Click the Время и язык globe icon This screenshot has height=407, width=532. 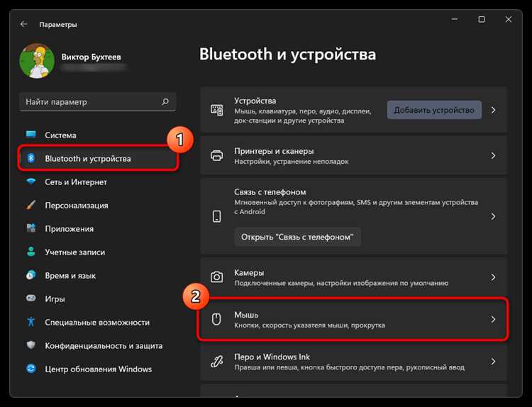31,275
